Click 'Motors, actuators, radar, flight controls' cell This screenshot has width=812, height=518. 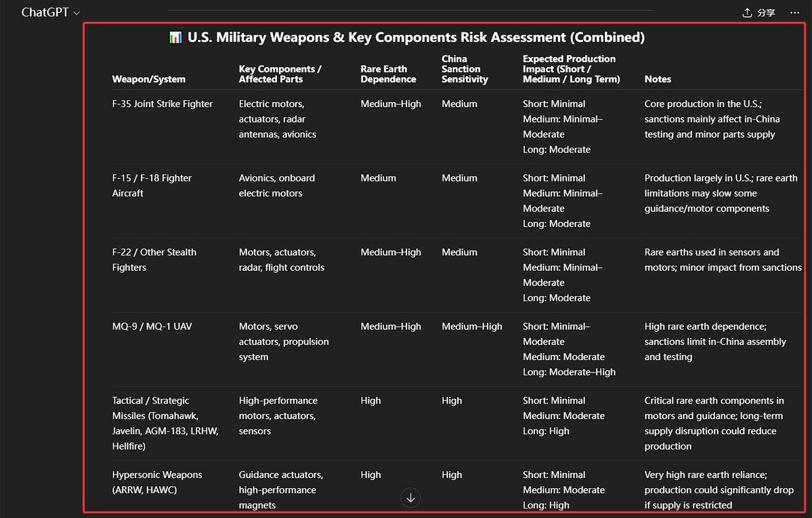281,259
